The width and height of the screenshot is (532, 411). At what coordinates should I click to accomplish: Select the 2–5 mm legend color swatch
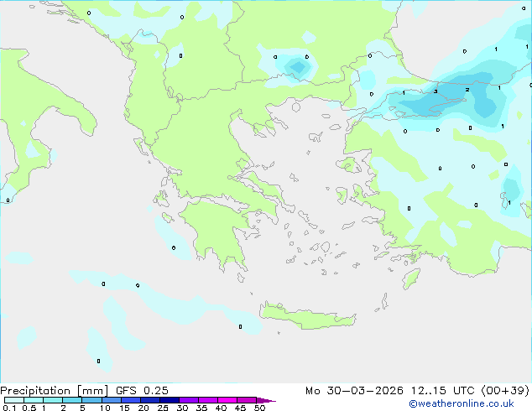click(x=72, y=400)
